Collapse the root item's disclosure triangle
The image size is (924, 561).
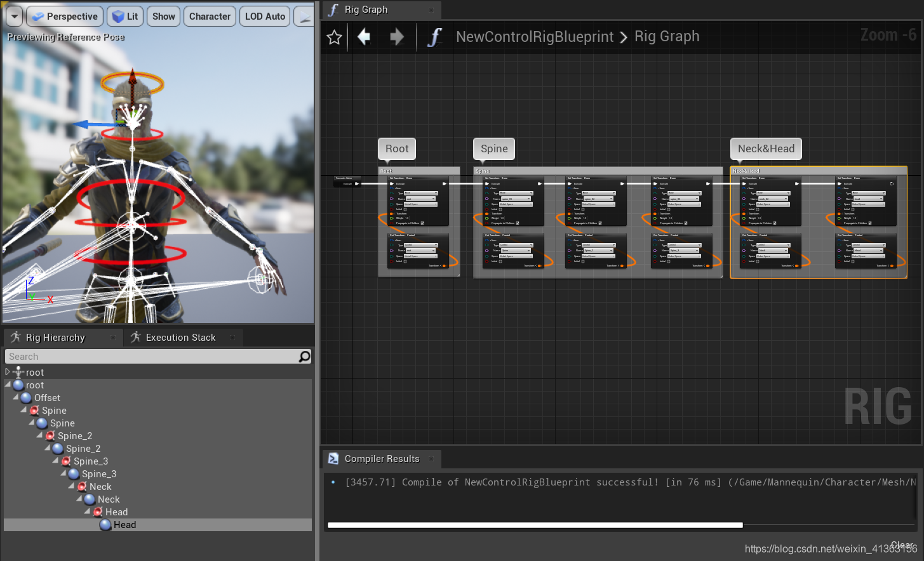(9, 385)
